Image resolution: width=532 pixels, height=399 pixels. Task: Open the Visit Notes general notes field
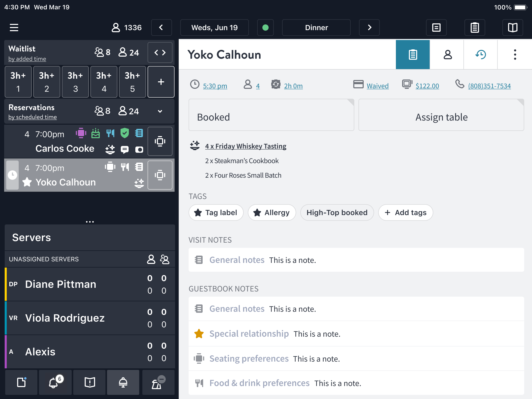(356, 260)
